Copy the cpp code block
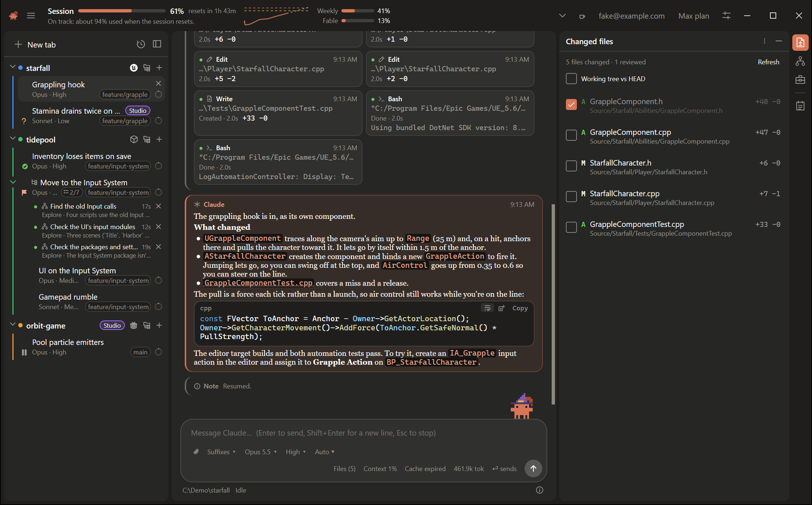The image size is (812, 505). [x=520, y=308]
